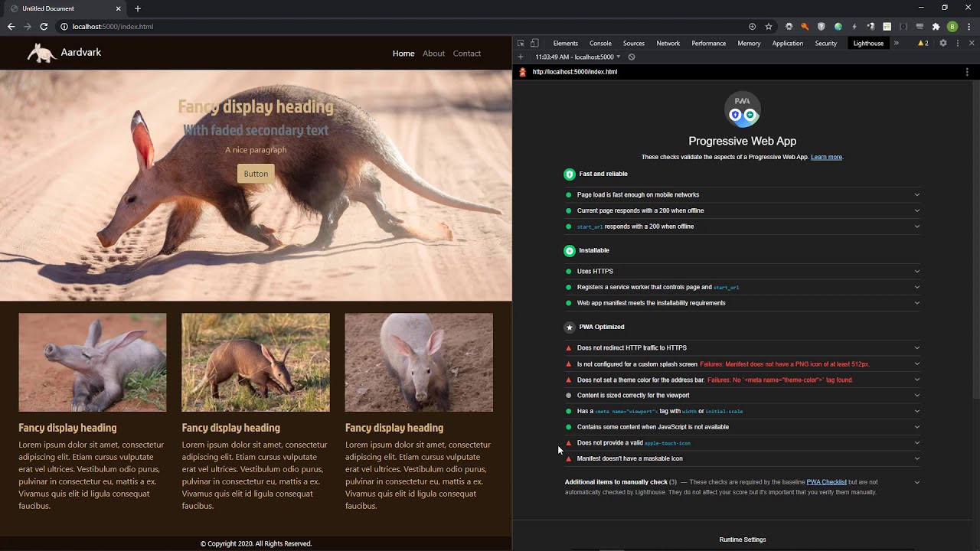This screenshot has width=980, height=551.
Task: Click the orange key extension icon
Action: click(x=805, y=26)
